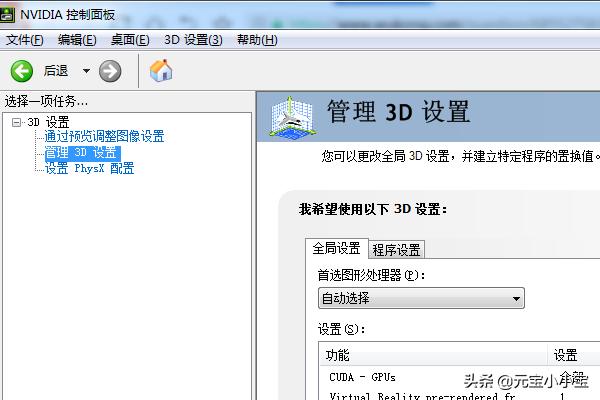Click the 后退 button label

point(55,71)
